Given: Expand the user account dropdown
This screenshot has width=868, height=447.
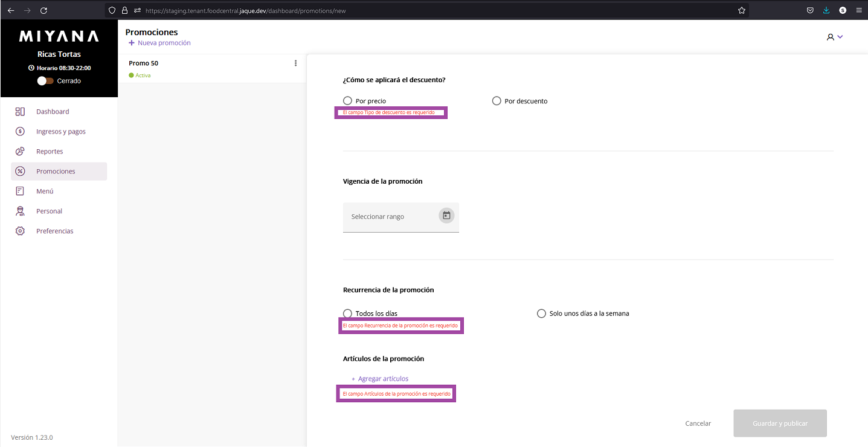Looking at the screenshot, I should click(835, 37).
